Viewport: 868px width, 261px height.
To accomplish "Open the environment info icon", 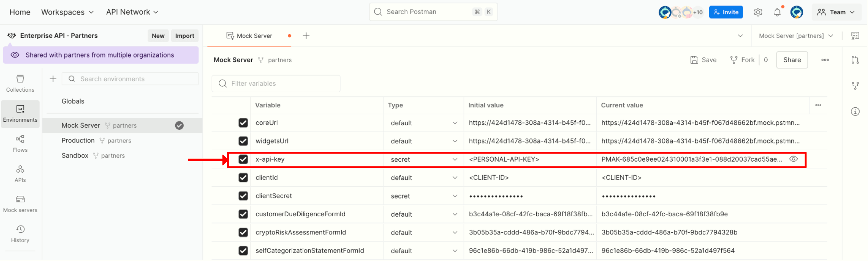I will click(855, 111).
